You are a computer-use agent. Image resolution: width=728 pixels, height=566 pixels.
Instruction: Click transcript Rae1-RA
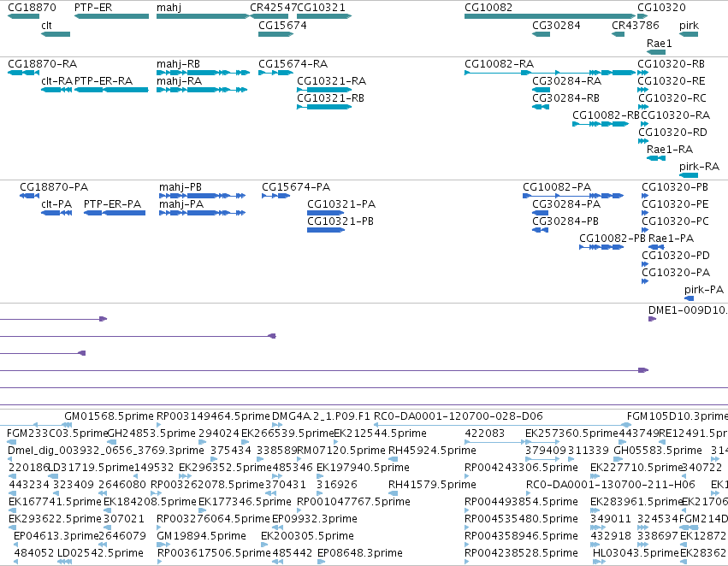coord(670,150)
